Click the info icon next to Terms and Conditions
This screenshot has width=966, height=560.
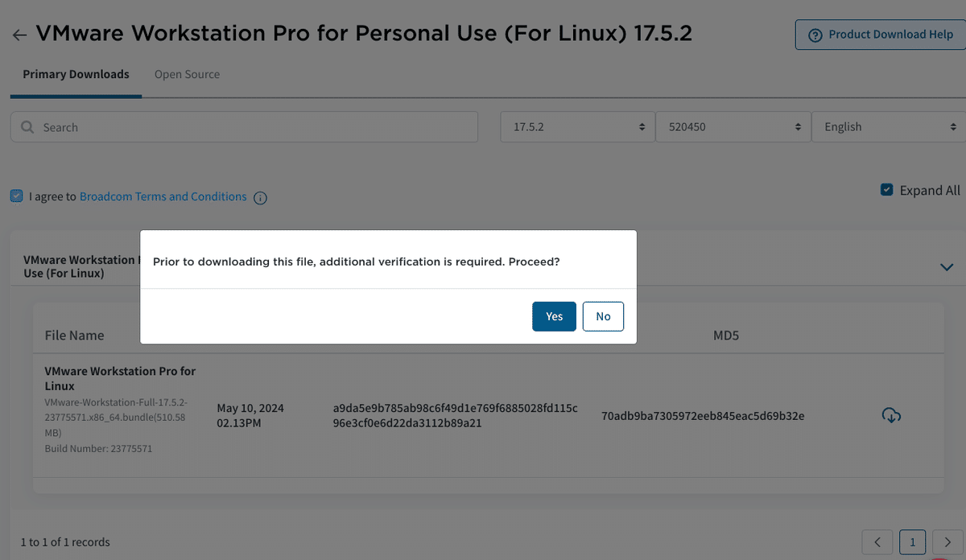(260, 198)
